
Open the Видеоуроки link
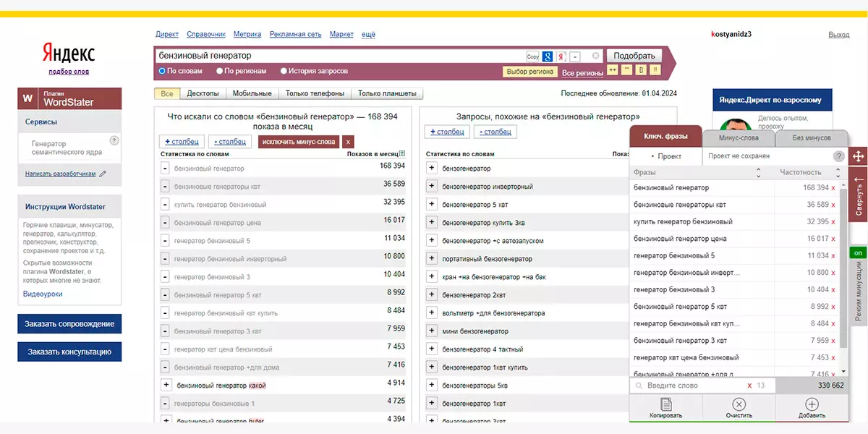[x=43, y=294]
